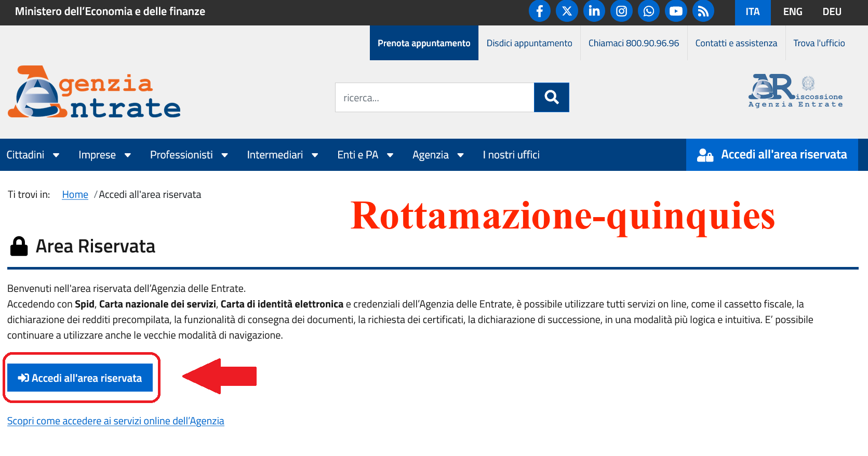Expand the Imprese menu
Screen dimensions: 868x456
104,155
